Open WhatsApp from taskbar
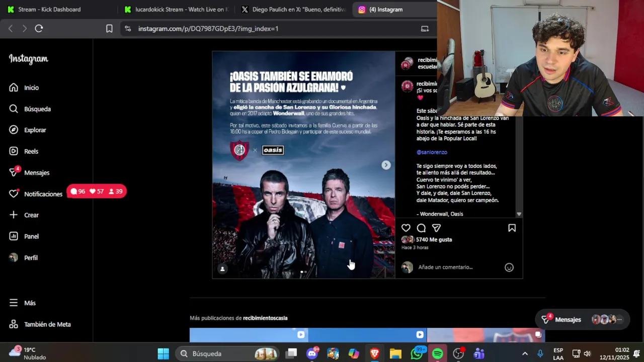 pyautogui.click(x=417, y=353)
